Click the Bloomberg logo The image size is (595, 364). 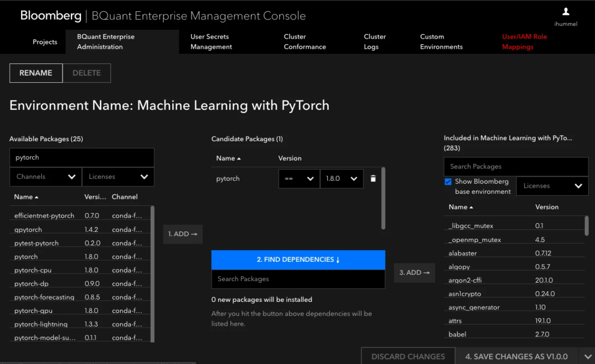click(x=51, y=15)
